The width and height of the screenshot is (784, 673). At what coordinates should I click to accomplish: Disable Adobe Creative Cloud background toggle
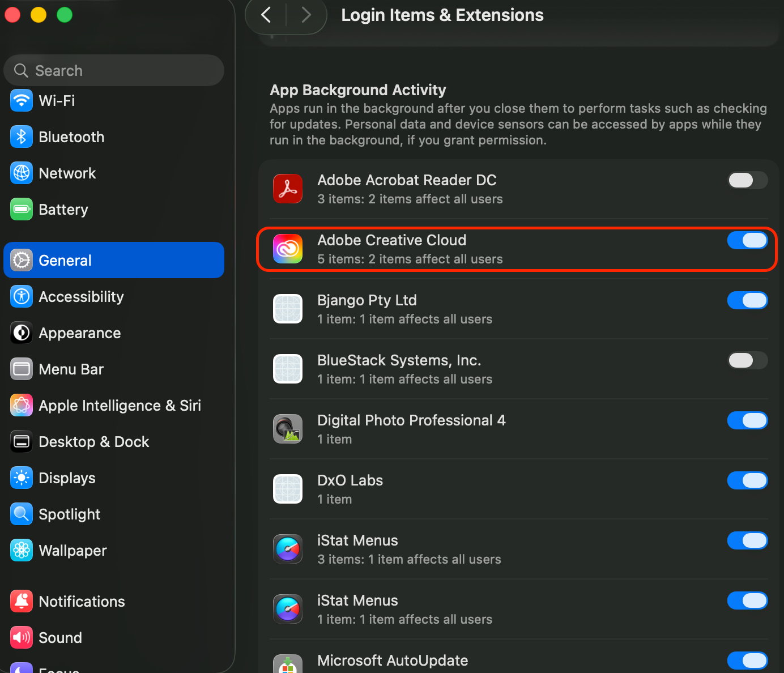(747, 240)
